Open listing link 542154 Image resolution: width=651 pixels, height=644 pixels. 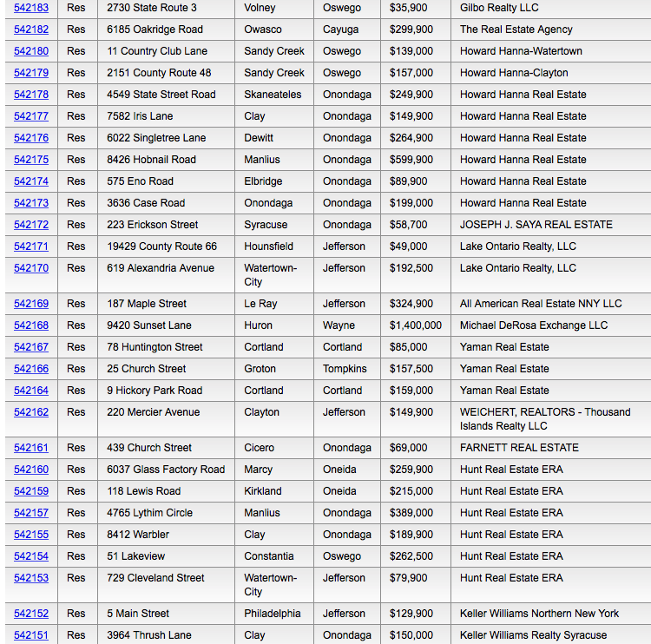31,556
